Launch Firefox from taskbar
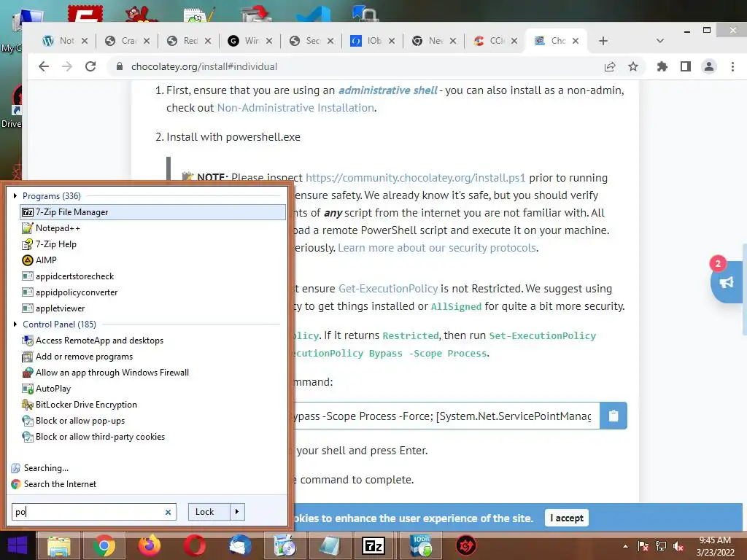747x560 pixels. click(x=149, y=545)
